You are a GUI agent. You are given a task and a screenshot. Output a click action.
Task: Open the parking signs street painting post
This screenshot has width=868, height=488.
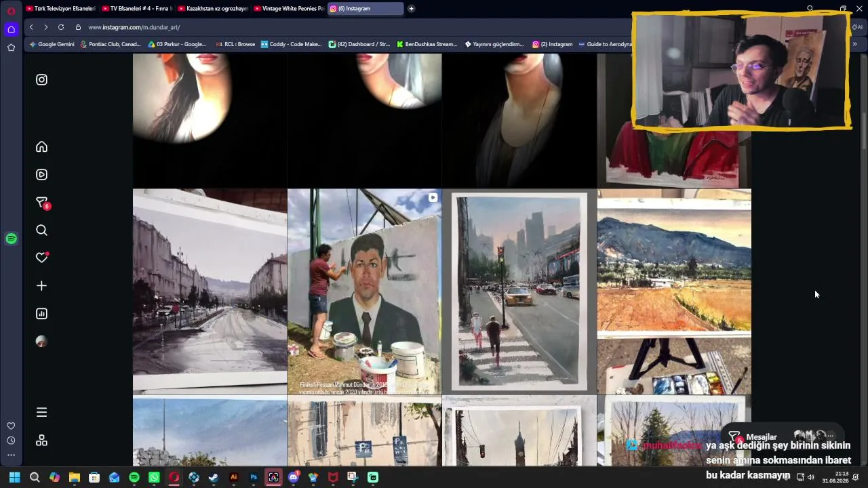click(364, 431)
